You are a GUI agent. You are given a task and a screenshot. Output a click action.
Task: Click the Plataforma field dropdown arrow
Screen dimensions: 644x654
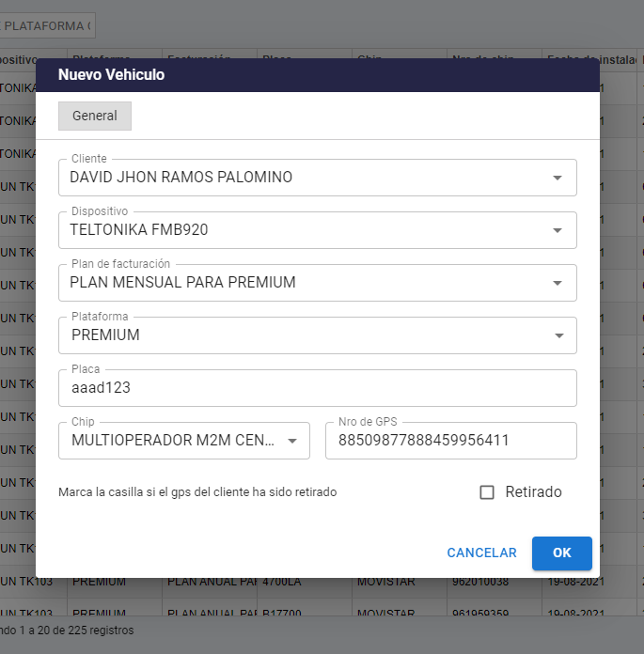[x=558, y=335]
